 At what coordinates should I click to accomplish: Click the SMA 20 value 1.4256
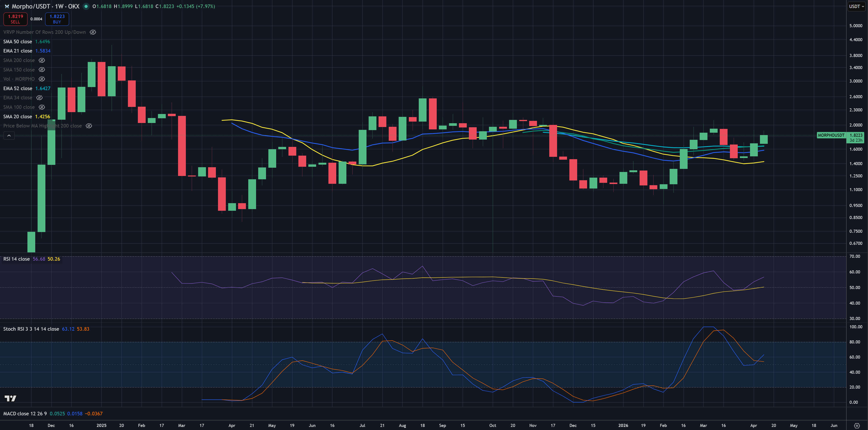pyautogui.click(x=43, y=117)
